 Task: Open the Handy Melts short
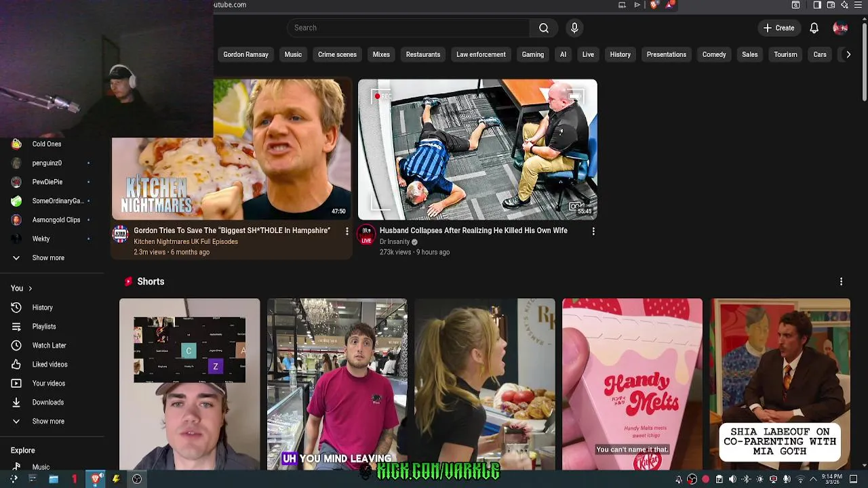[x=632, y=384]
